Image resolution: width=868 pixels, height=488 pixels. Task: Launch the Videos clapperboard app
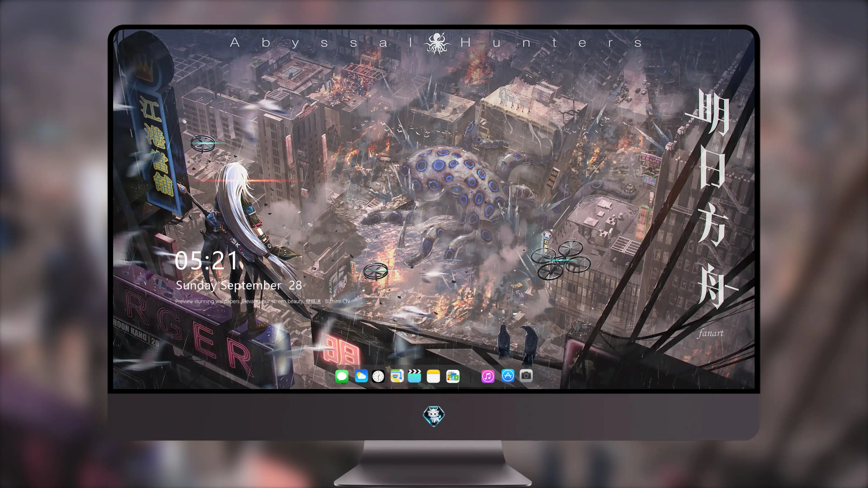point(415,376)
